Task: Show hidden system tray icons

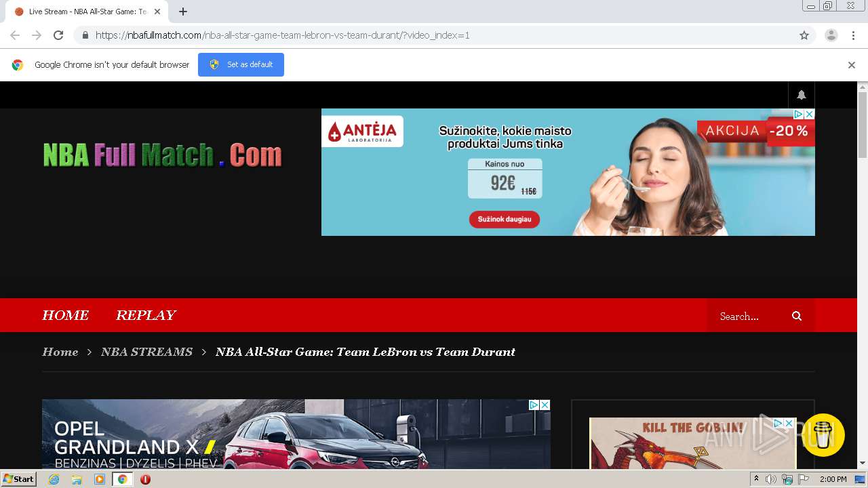Action: click(756, 479)
